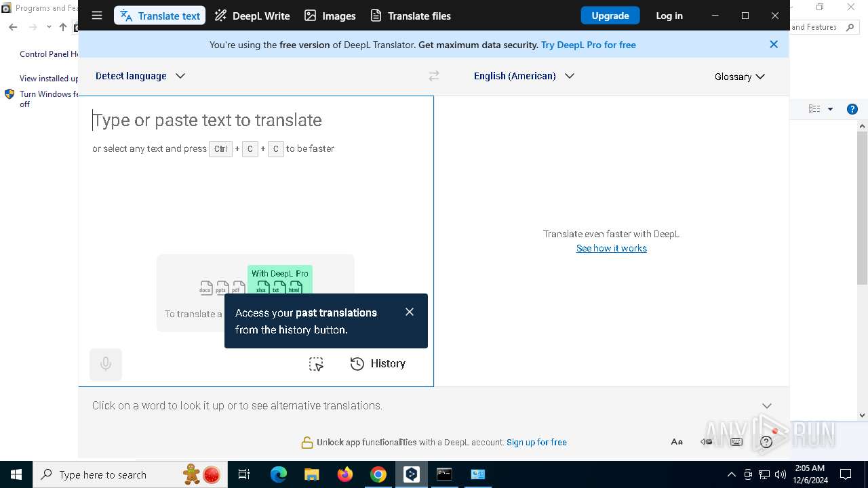
Task: Click the speaker shortcut icon in bottom bar
Action: (707, 442)
